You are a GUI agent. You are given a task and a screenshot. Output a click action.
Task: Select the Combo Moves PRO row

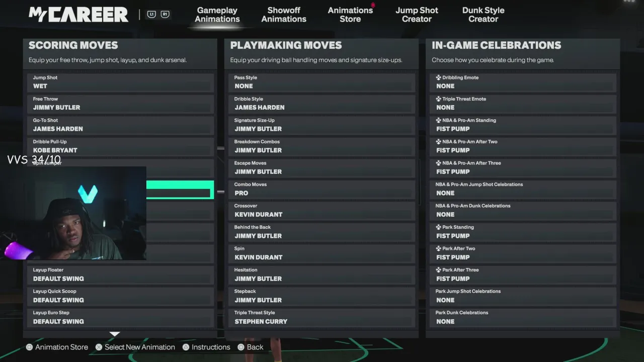pos(322,189)
